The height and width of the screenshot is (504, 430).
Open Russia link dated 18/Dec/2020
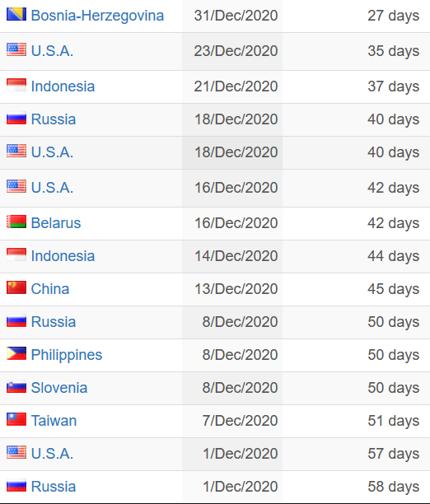coord(54,119)
